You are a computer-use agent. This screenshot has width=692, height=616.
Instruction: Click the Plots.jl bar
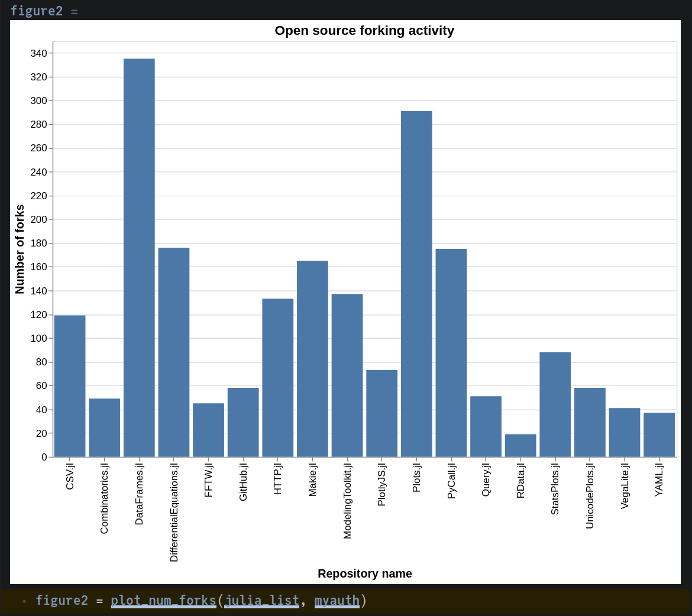click(x=416, y=284)
